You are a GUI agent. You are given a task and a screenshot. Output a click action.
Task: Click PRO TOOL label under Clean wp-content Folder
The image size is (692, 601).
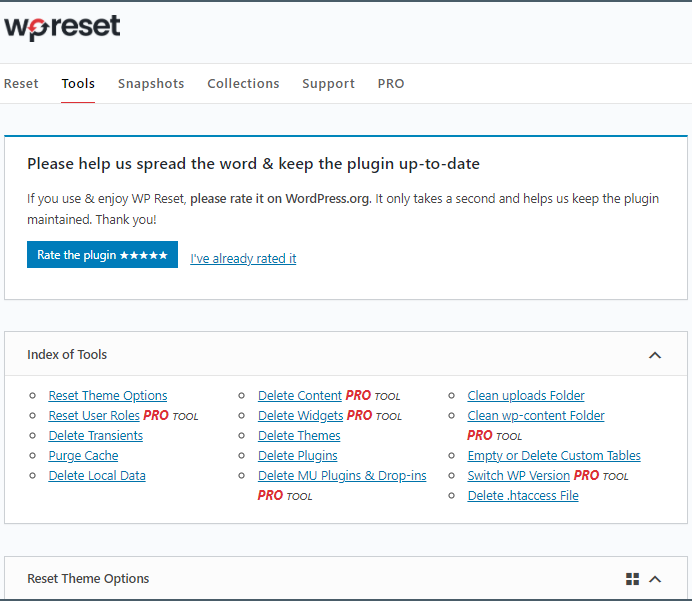pos(495,436)
